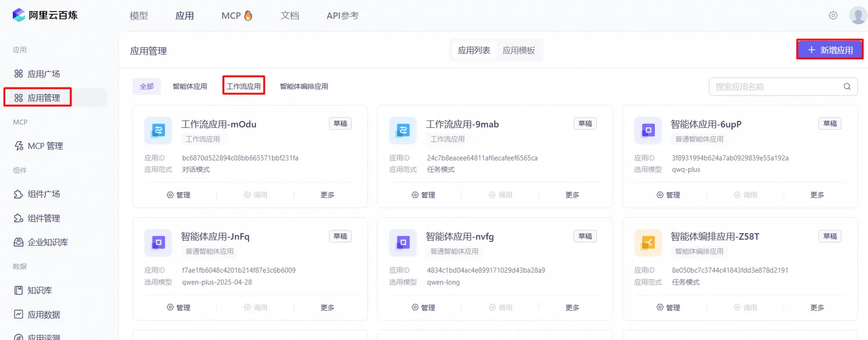Click the model name qwen-plus-2025-04-28

216,282
